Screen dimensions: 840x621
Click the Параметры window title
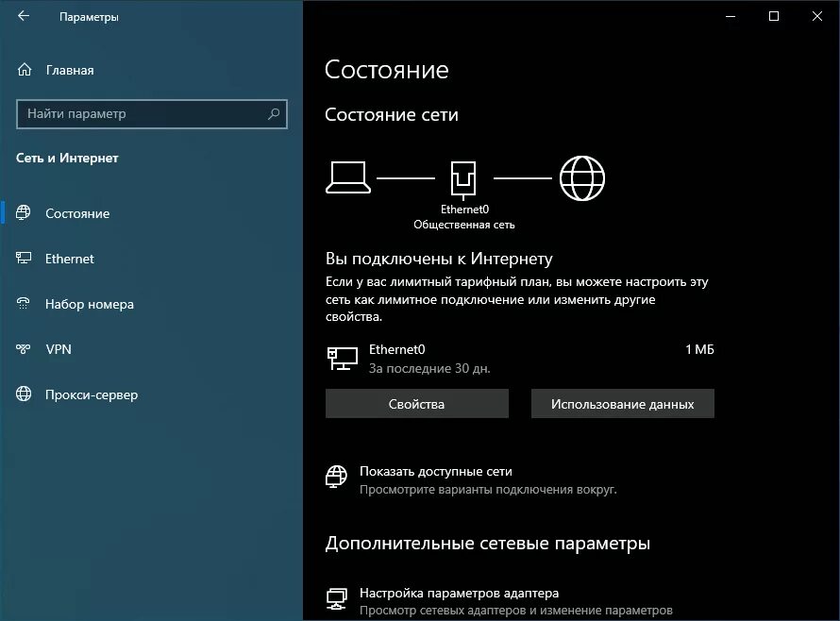pyautogui.click(x=89, y=17)
